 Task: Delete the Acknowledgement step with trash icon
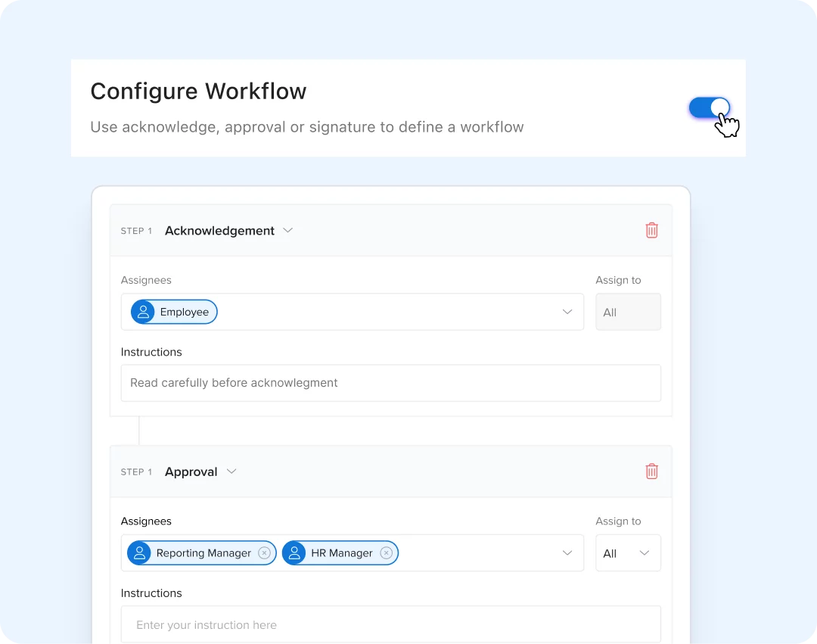click(x=651, y=230)
